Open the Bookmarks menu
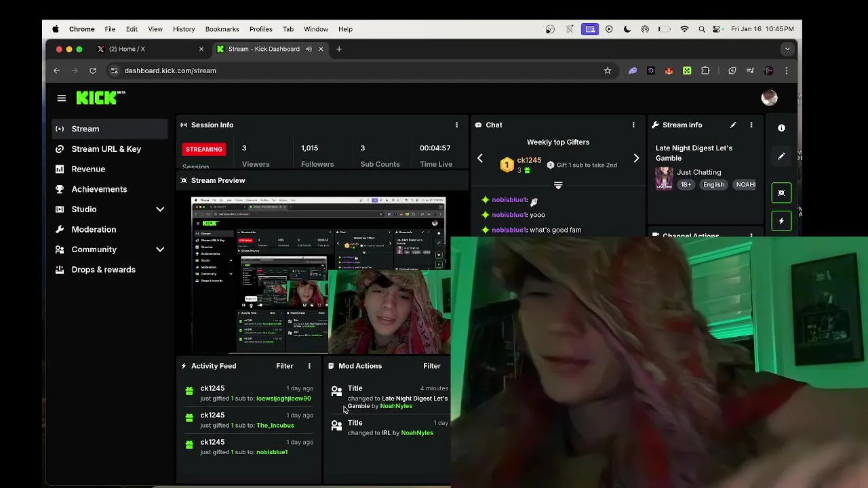Viewport: 868px width, 488px height. pos(222,29)
